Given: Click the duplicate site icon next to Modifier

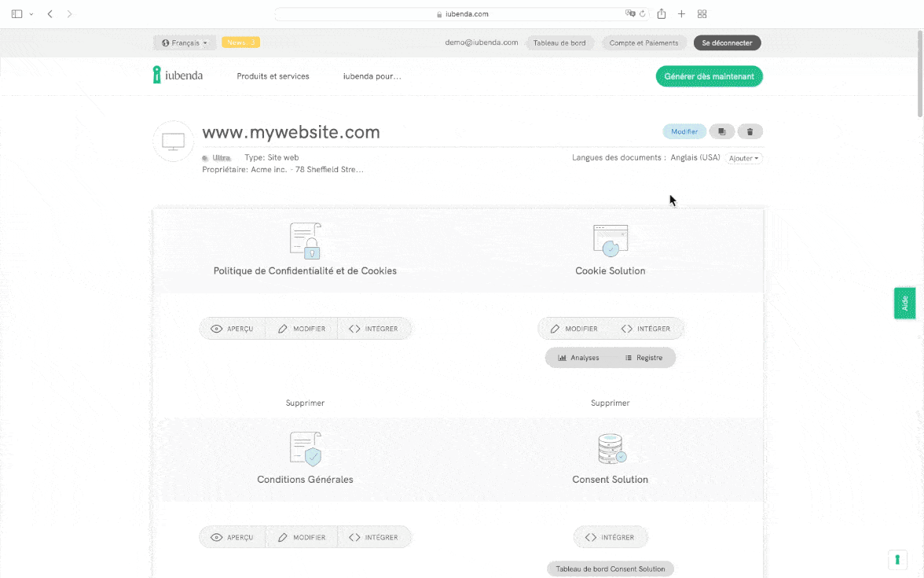Looking at the screenshot, I should [x=721, y=132].
